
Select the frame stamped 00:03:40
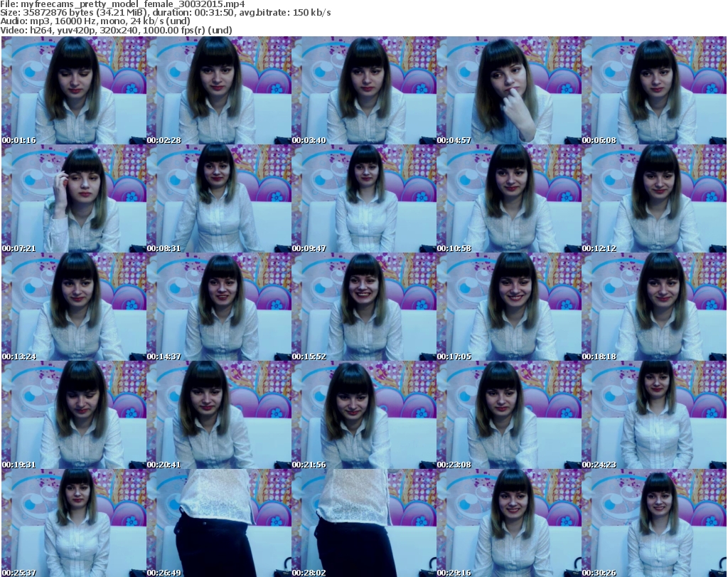tap(364, 90)
